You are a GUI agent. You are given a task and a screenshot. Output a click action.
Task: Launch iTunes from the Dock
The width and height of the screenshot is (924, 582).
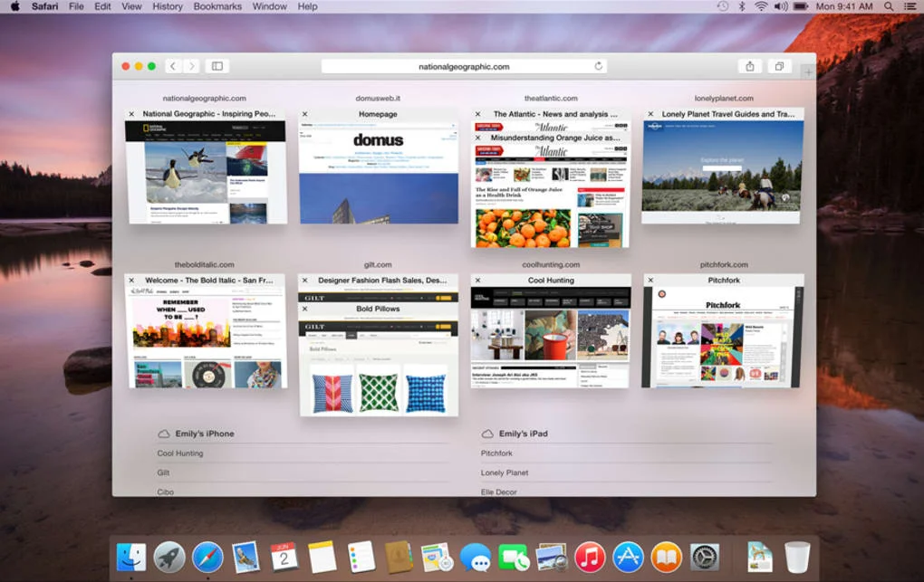(590, 557)
